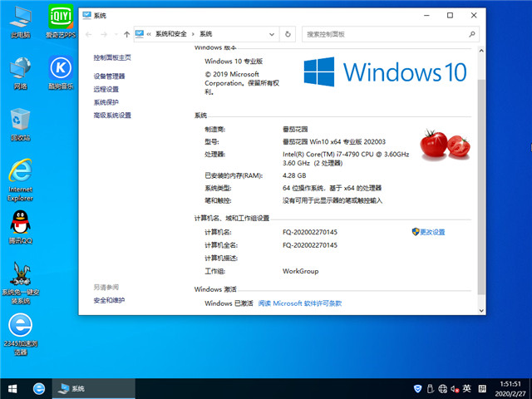Open 设备管理器 link
This screenshot has height=399, width=532.
pos(109,76)
